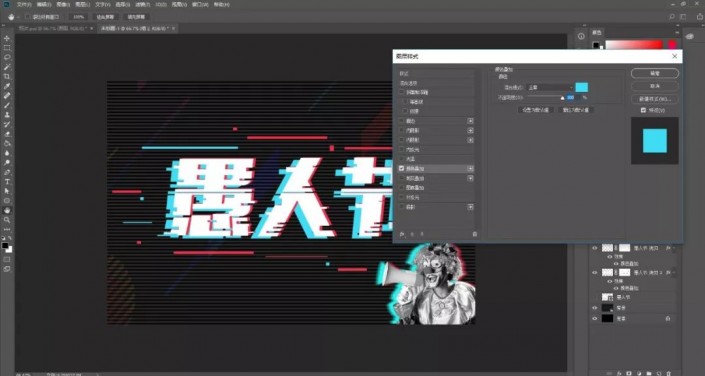This screenshot has width=705, height=376.
Task: Click the trash icon in Layer Style dialog
Action: (x=475, y=234)
